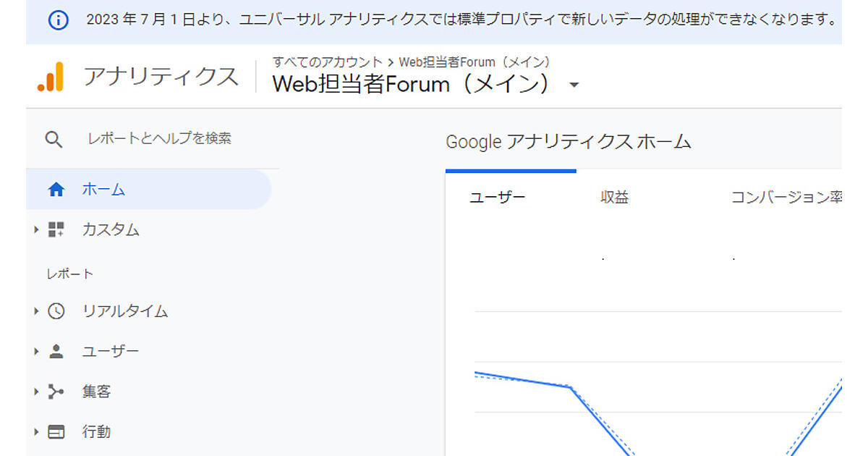Click the orange Analytics logo icon
Image resolution: width=868 pixels, height=456 pixels.
pyautogui.click(x=51, y=77)
